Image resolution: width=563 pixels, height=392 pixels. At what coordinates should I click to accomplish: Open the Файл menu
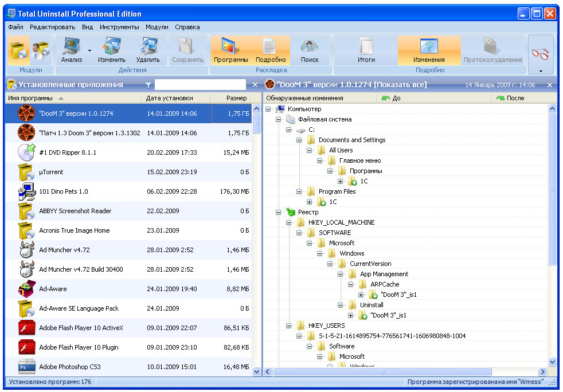pos(15,27)
